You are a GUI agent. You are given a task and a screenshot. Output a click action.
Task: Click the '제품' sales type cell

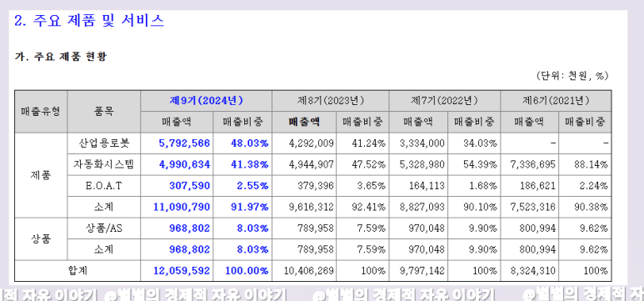pos(41,175)
